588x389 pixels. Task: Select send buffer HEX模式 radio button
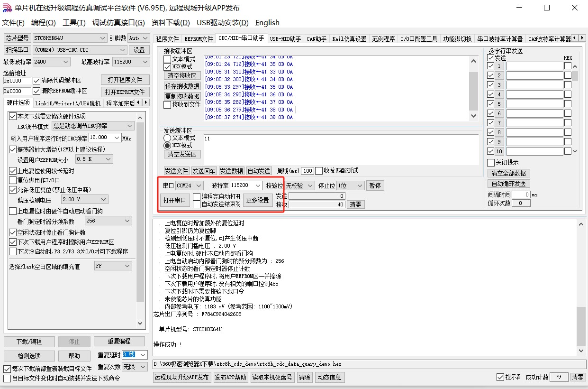167,146
